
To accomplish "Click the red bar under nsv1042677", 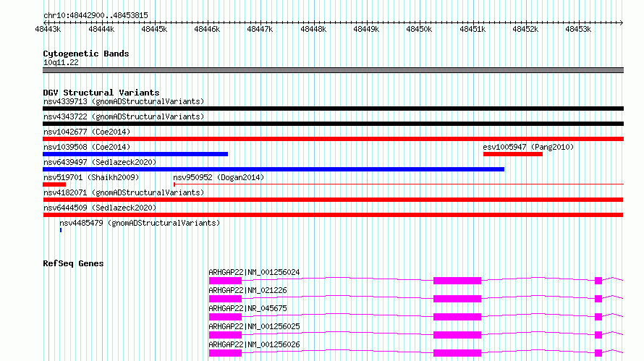I will point(333,139).
